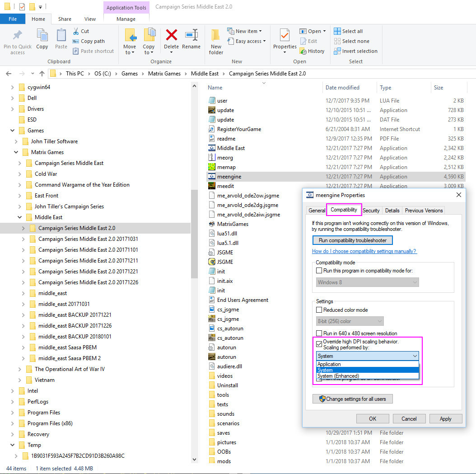This screenshot has height=474, width=476.
Task: Select the meedit application file
Action: (225, 186)
